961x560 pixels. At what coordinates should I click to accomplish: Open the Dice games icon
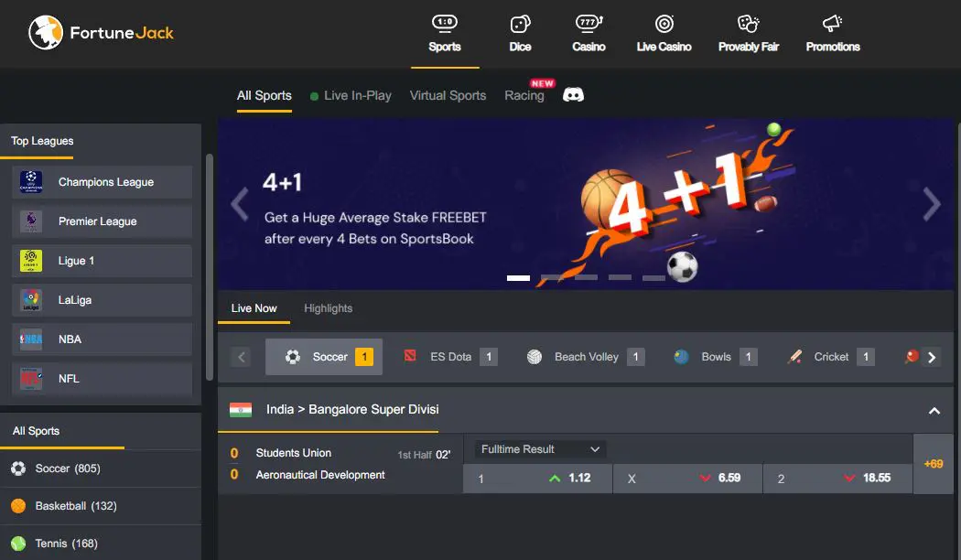(x=520, y=24)
